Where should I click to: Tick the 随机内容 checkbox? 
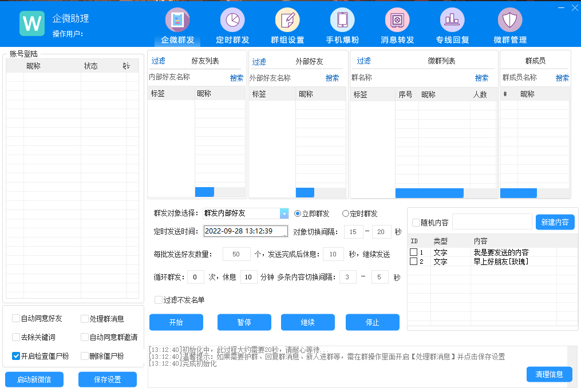pyautogui.click(x=416, y=223)
